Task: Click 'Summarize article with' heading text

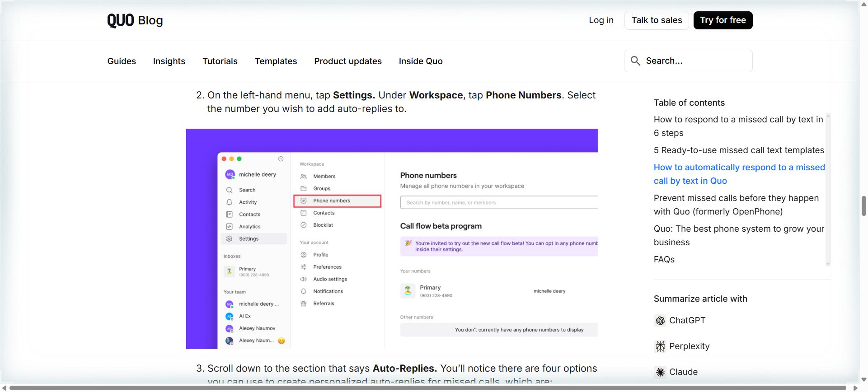Action: 700,299
